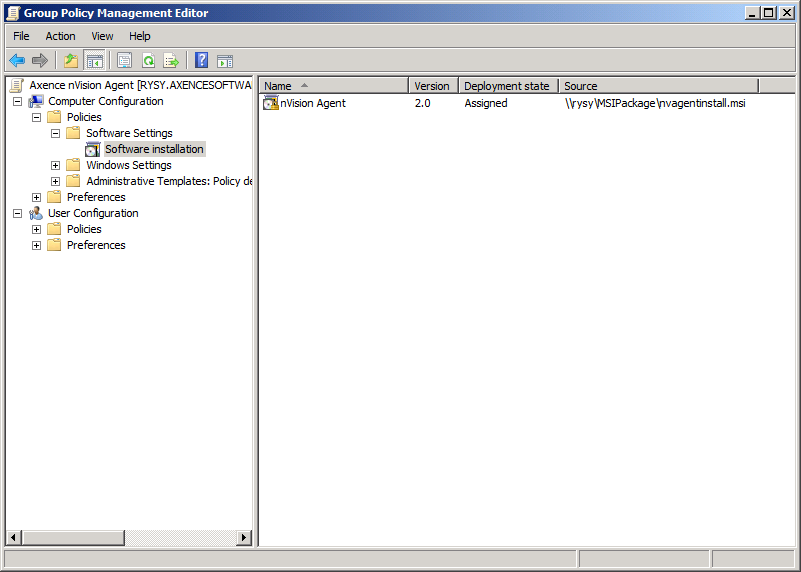Collapse the Software Settings node

56,133
